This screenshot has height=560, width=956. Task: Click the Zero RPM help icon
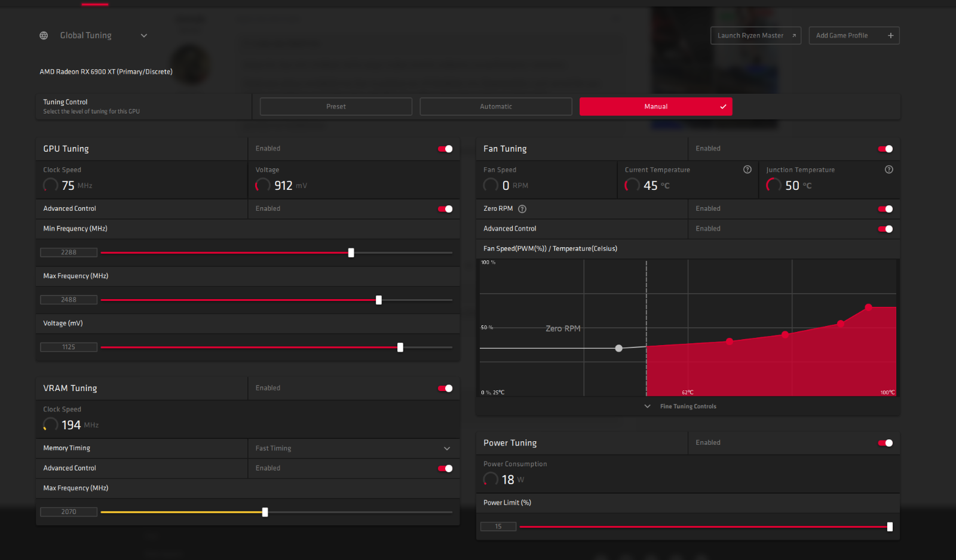tap(522, 209)
